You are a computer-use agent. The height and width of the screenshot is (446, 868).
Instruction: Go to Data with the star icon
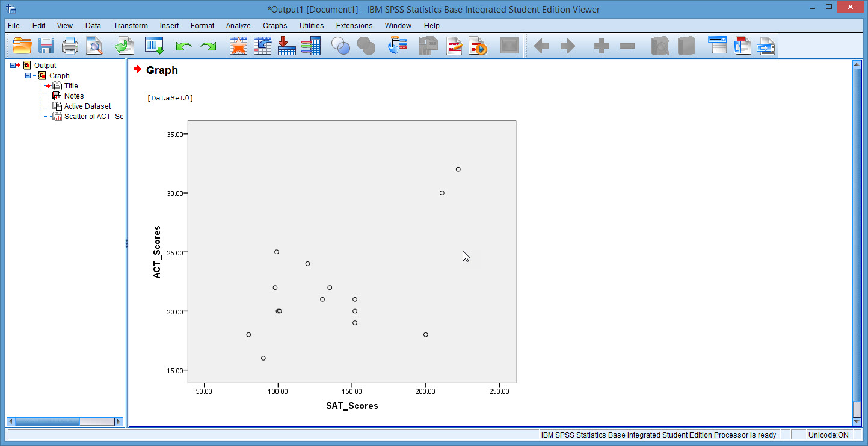coord(238,46)
